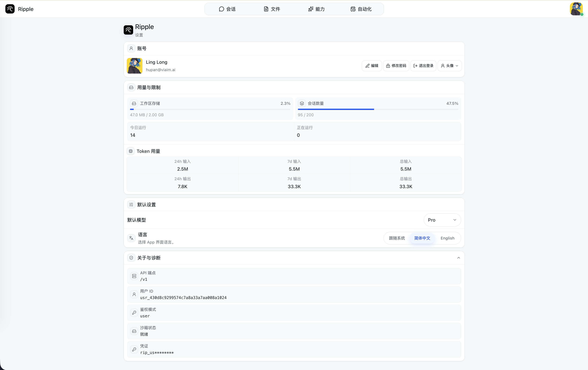Click the 凭证 key icon
Image resolution: width=588 pixels, height=370 pixels.
[x=134, y=349]
